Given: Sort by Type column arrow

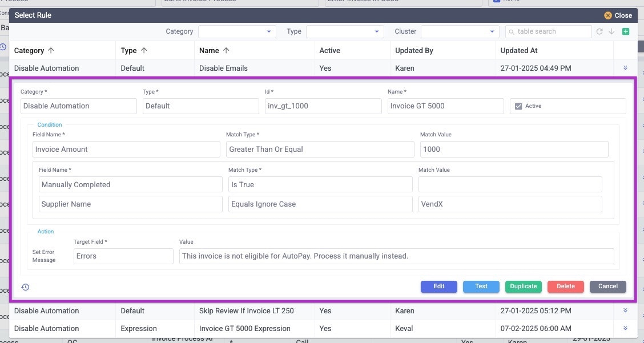Looking at the screenshot, I should [144, 51].
